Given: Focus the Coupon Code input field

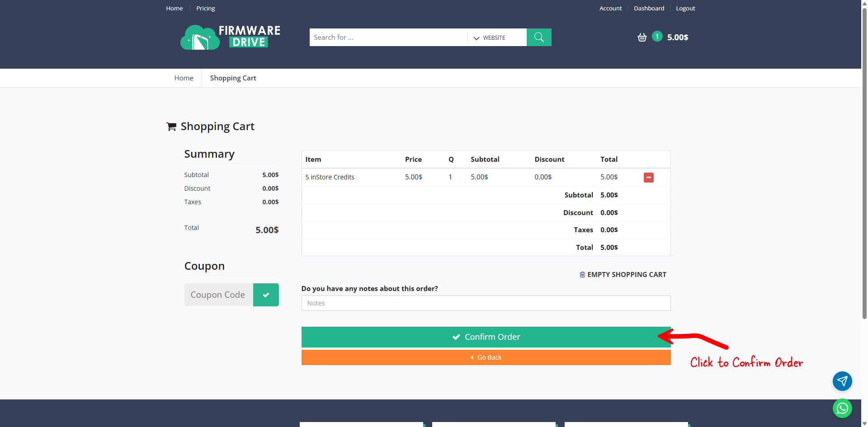Looking at the screenshot, I should [219, 295].
